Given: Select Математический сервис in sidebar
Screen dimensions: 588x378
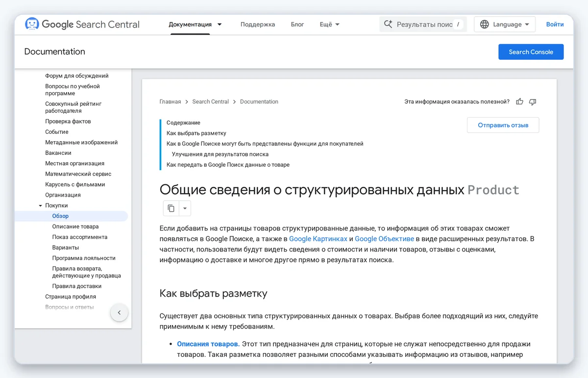Looking at the screenshot, I should click(x=78, y=174).
